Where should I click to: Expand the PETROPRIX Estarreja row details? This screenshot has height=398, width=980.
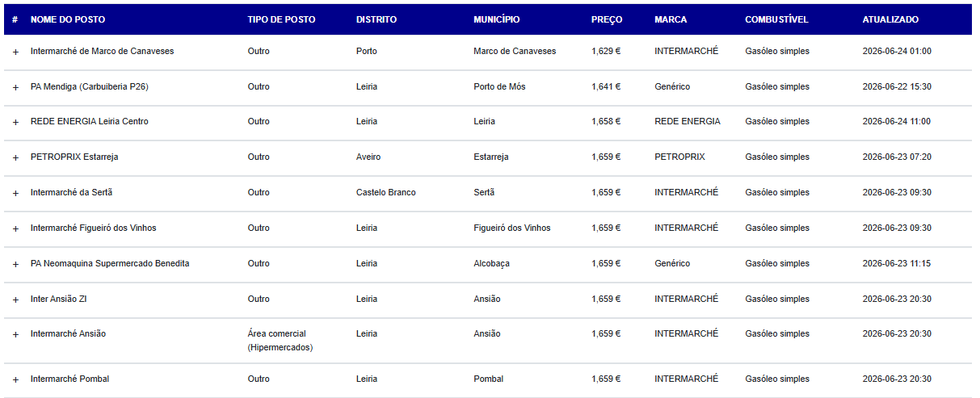[x=15, y=157]
